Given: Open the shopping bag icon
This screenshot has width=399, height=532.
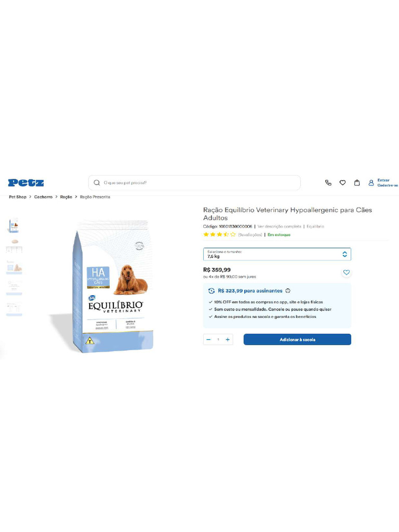Looking at the screenshot, I should (x=357, y=182).
